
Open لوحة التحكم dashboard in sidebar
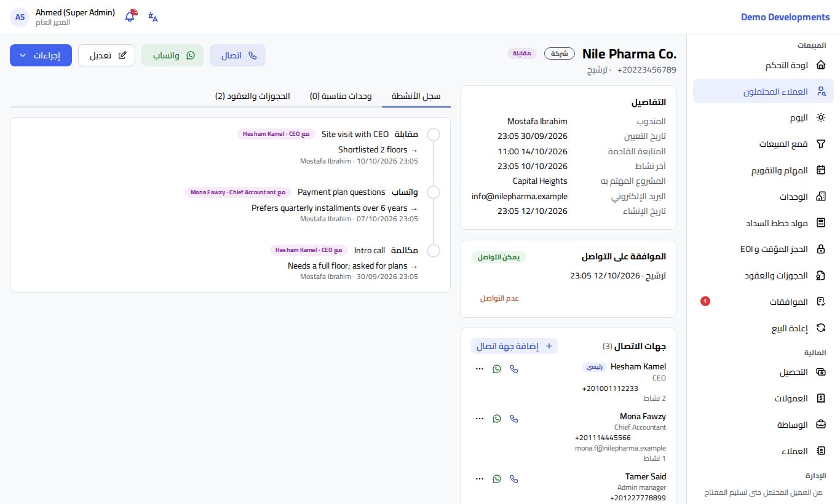click(x=763, y=65)
